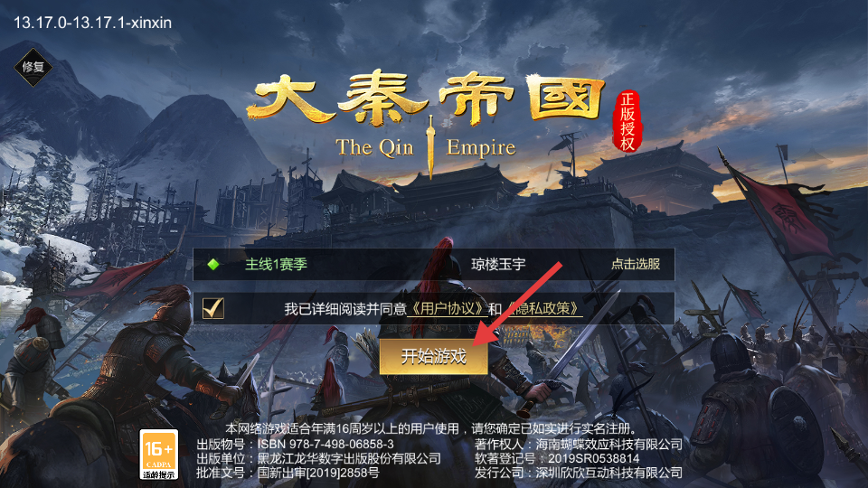This screenshot has height=488, width=868.
Task: Click the golden 大秦帝国 title logo
Action: click(426, 97)
